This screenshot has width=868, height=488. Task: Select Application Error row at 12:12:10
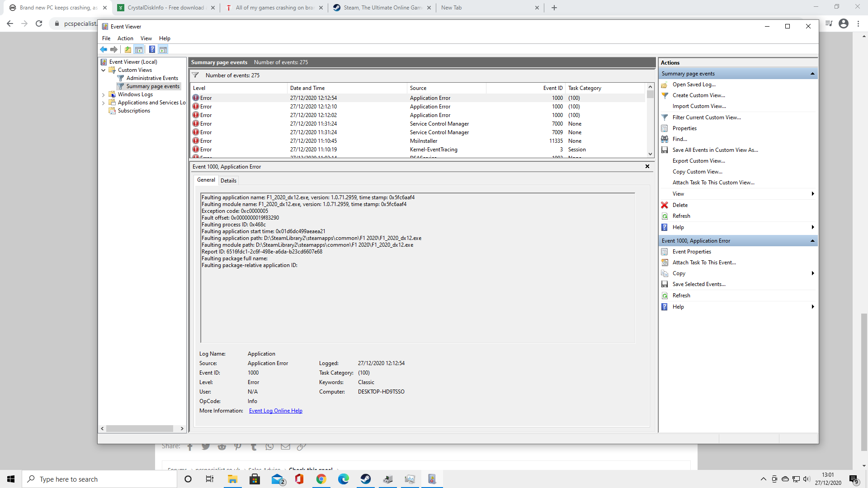tap(418, 107)
